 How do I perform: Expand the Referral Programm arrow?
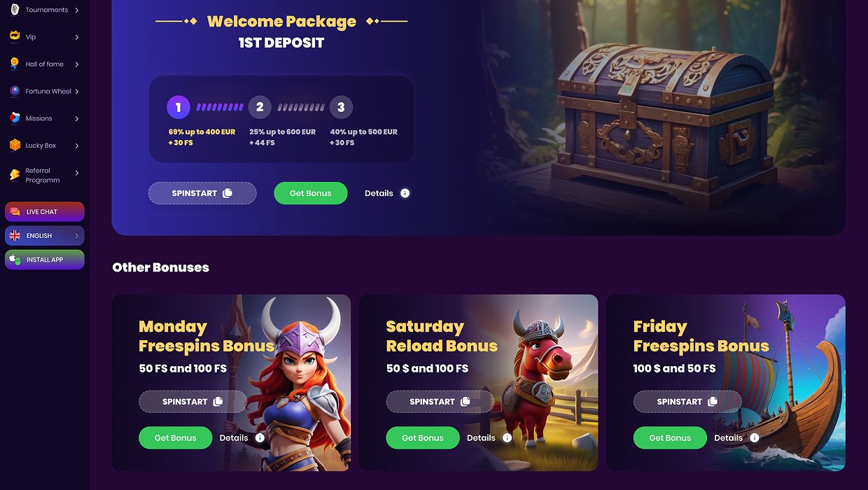(x=77, y=173)
